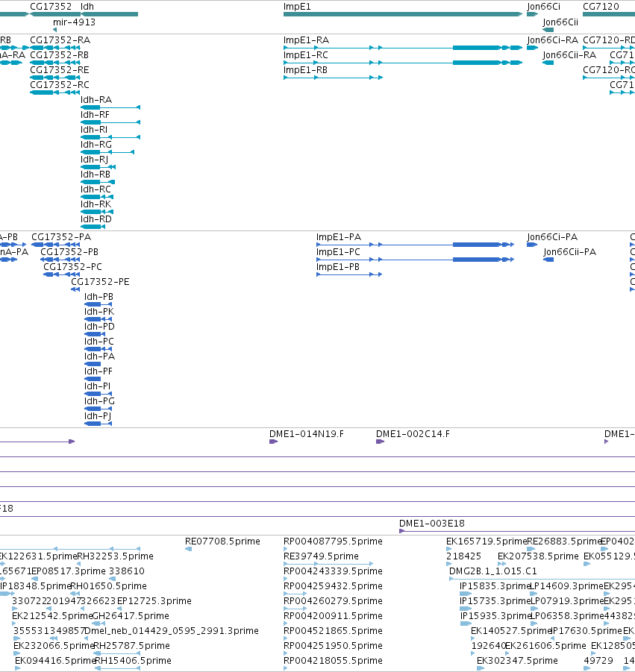Screen dimensions: 635x672
Task: Open the Idh-RK transcript
Action: coord(96,205)
